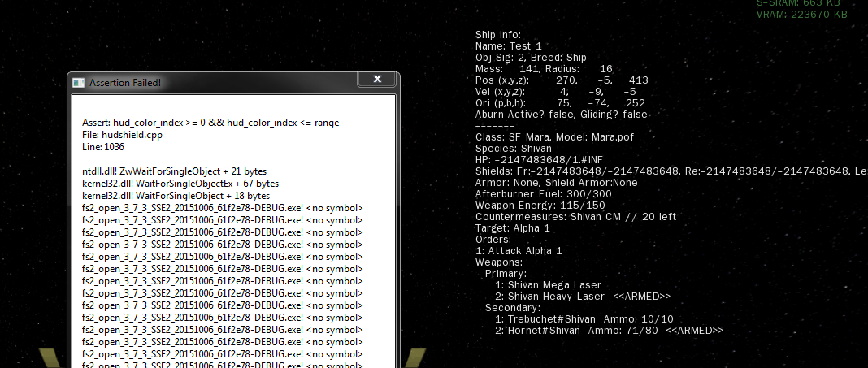Click the 'Secondary:' weapons label
Viewport: 868px width, 368px height.
pyautogui.click(x=513, y=308)
